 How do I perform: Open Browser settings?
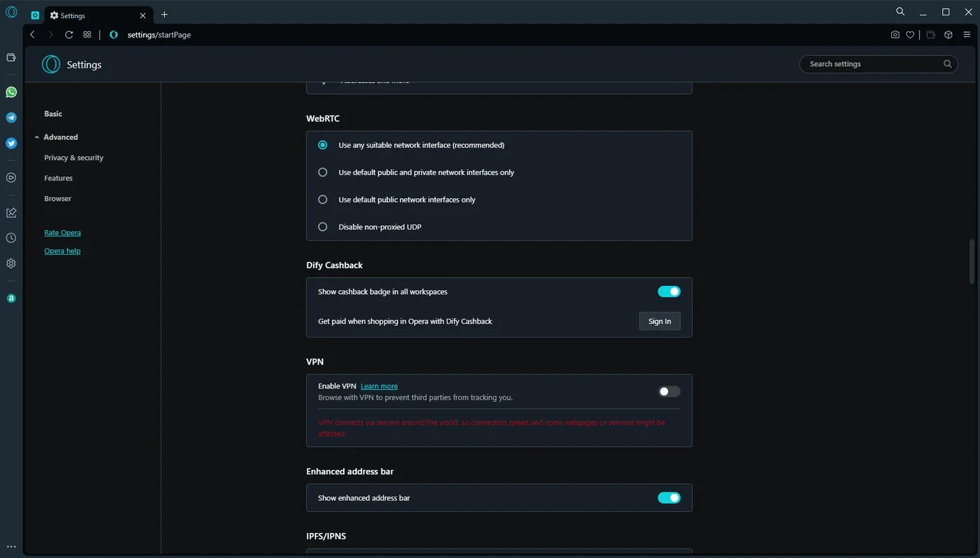click(58, 199)
